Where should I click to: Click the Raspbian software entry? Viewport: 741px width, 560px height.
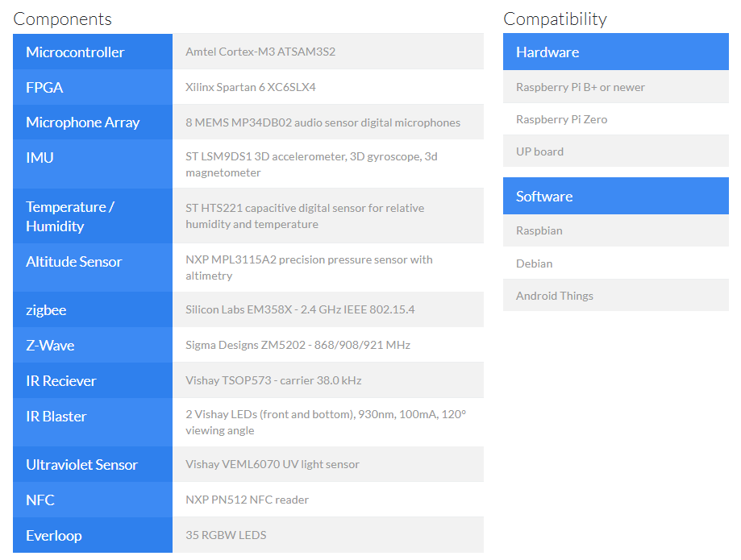(x=539, y=230)
